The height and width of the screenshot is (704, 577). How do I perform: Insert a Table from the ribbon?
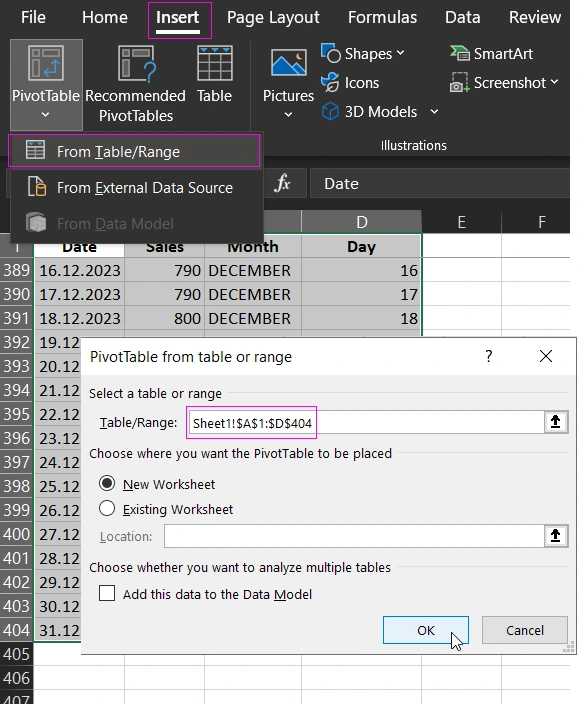[x=214, y=75]
